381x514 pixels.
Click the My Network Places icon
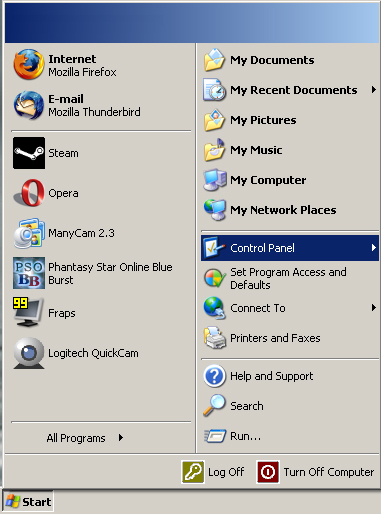(x=215, y=210)
